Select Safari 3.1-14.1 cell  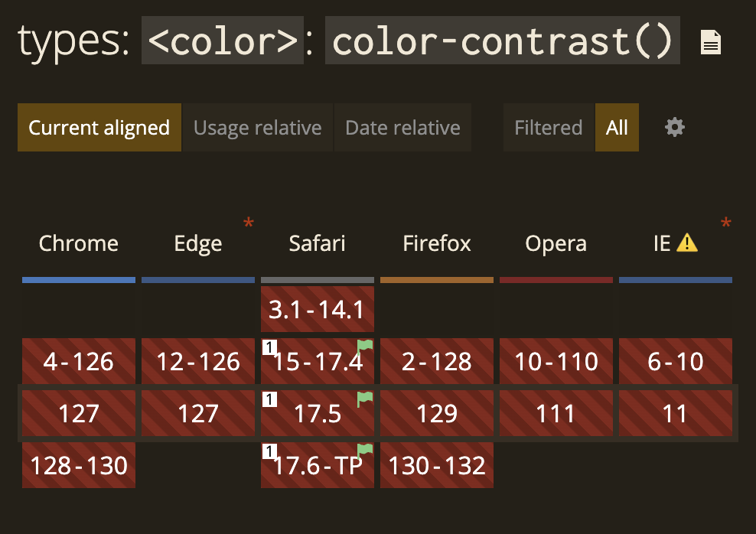coord(318,309)
